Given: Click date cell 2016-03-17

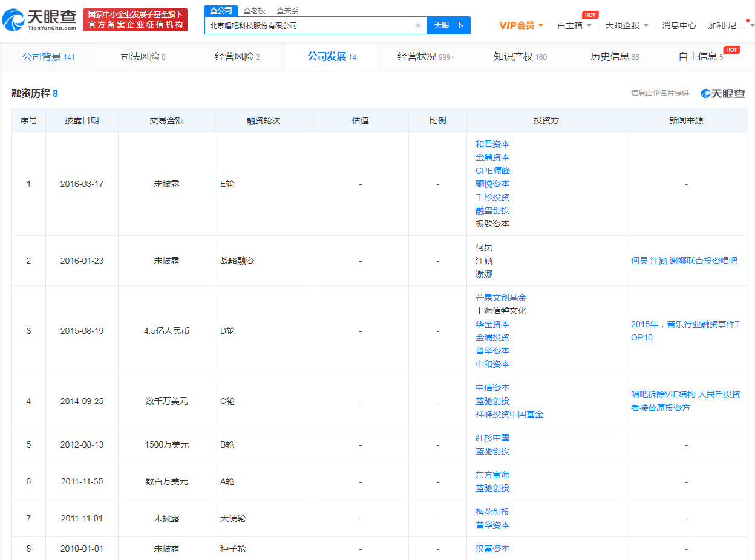Looking at the screenshot, I should pyautogui.click(x=82, y=184).
